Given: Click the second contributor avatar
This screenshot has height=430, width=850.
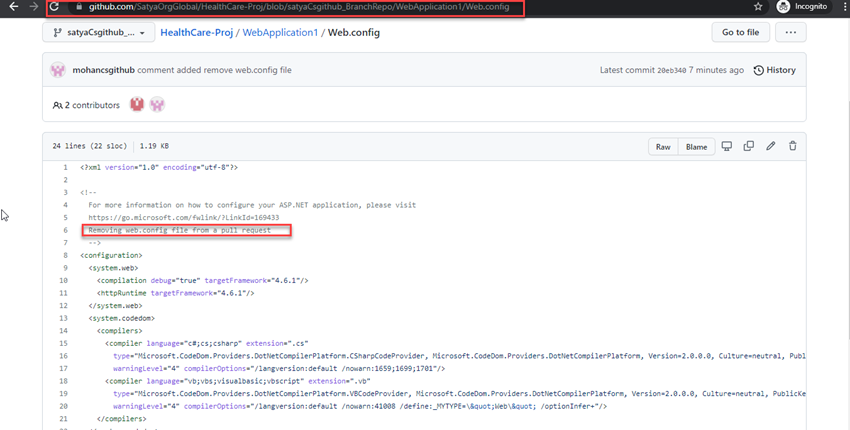Looking at the screenshot, I should 157,105.
